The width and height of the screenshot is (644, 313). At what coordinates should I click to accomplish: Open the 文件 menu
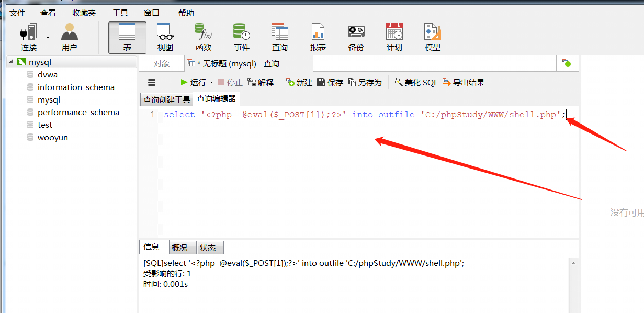(17, 13)
